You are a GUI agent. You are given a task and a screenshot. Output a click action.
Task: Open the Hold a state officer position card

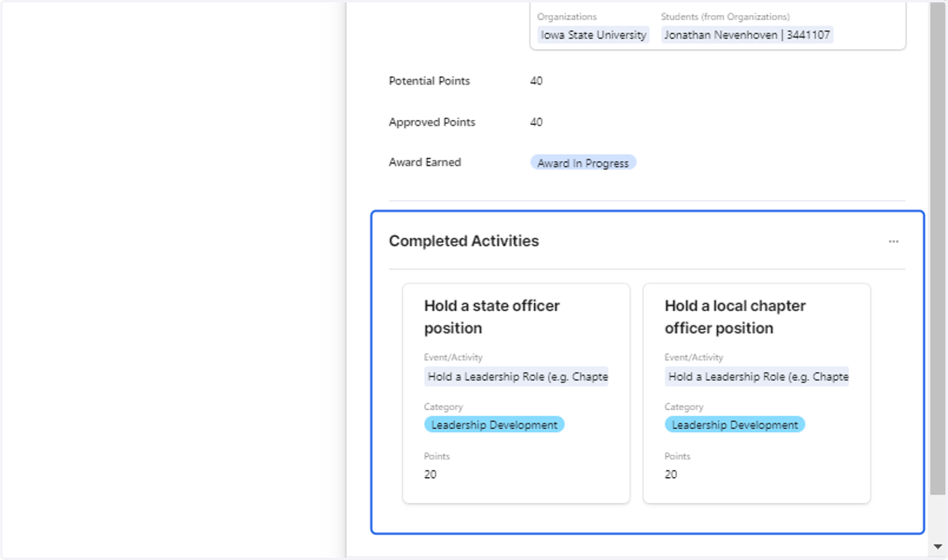517,393
